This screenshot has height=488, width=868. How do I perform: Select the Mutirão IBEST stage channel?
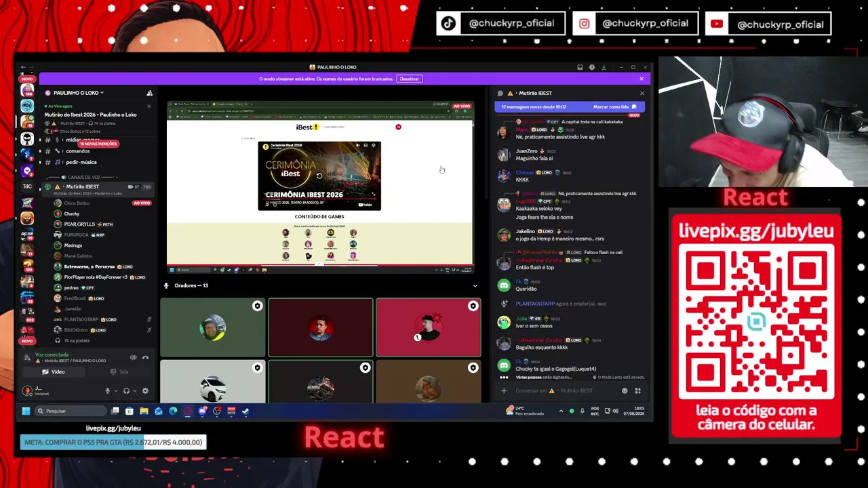tap(98, 189)
